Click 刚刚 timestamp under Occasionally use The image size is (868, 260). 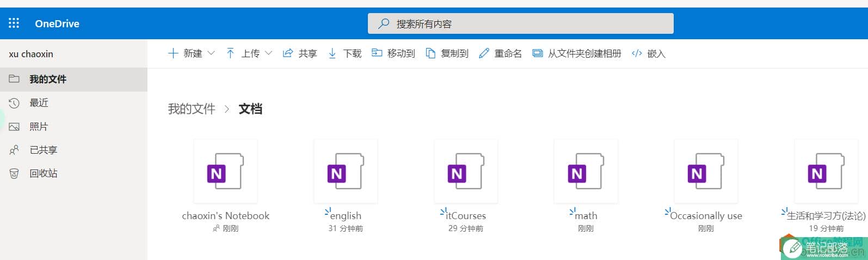[x=706, y=228]
